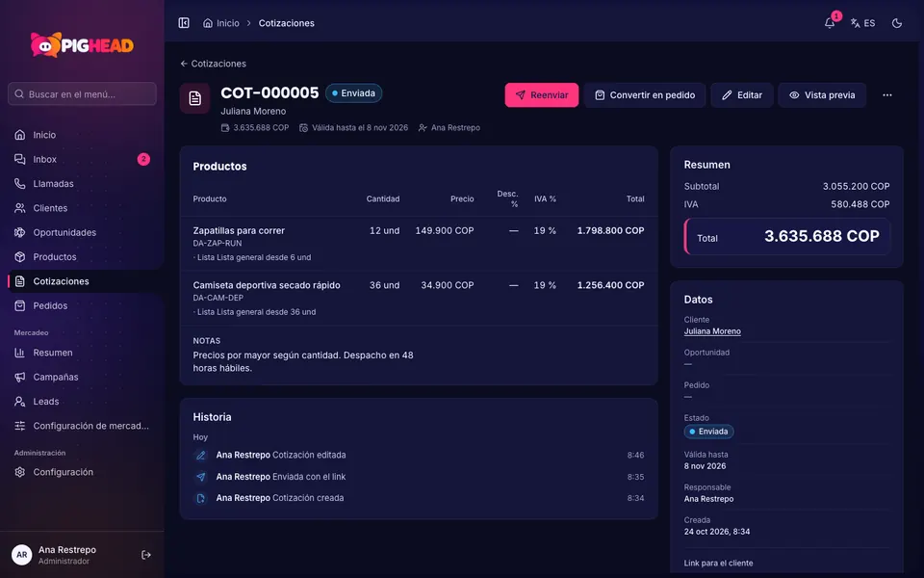Image resolution: width=924 pixels, height=578 pixels.
Task: Open the notifications bell
Action: click(830, 23)
